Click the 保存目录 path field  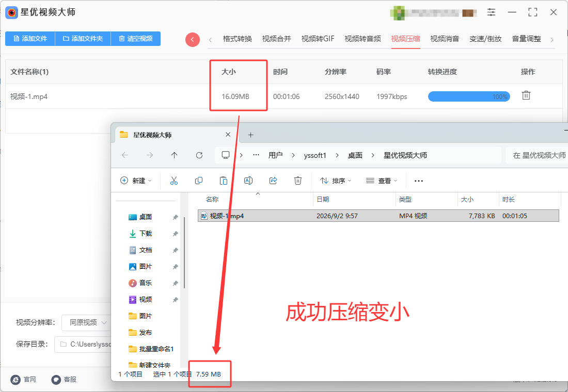tap(83, 344)
